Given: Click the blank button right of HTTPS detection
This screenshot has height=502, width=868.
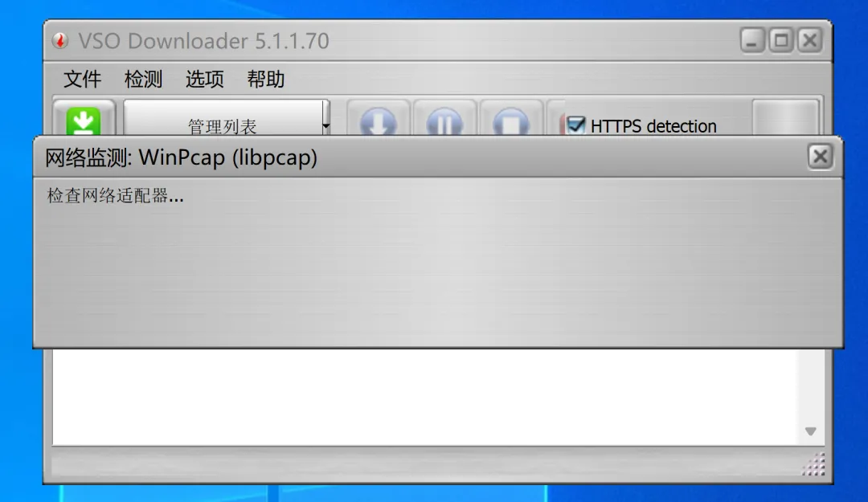Looking at the screenshot, I should tap(785, 118).
